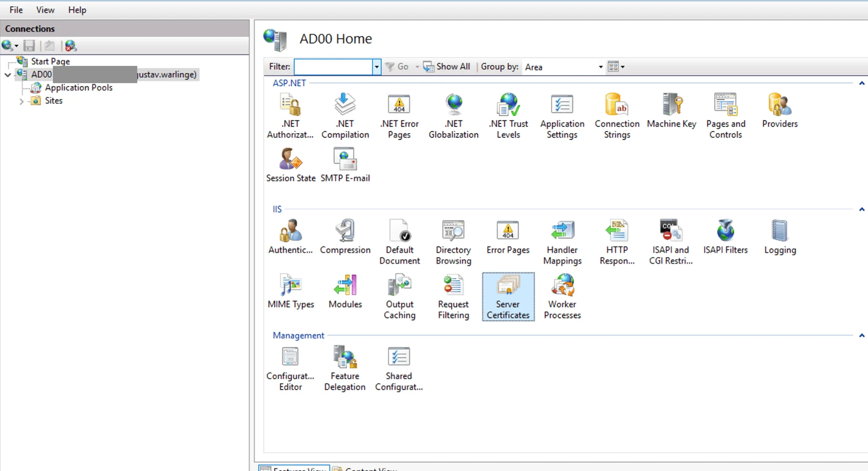Expand the Sites node
This screenshot has height=471, width=868.
coord(21,101)
